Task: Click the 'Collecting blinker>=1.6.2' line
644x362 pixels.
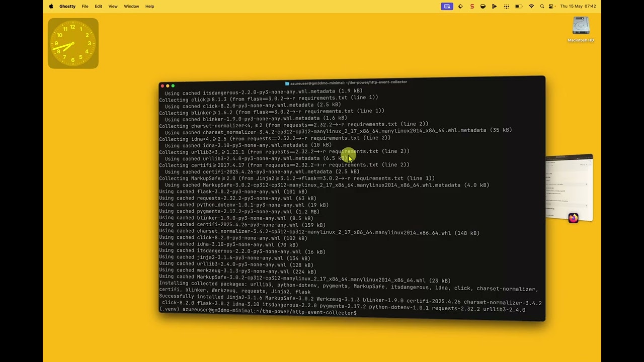Action: coord(272,112)
